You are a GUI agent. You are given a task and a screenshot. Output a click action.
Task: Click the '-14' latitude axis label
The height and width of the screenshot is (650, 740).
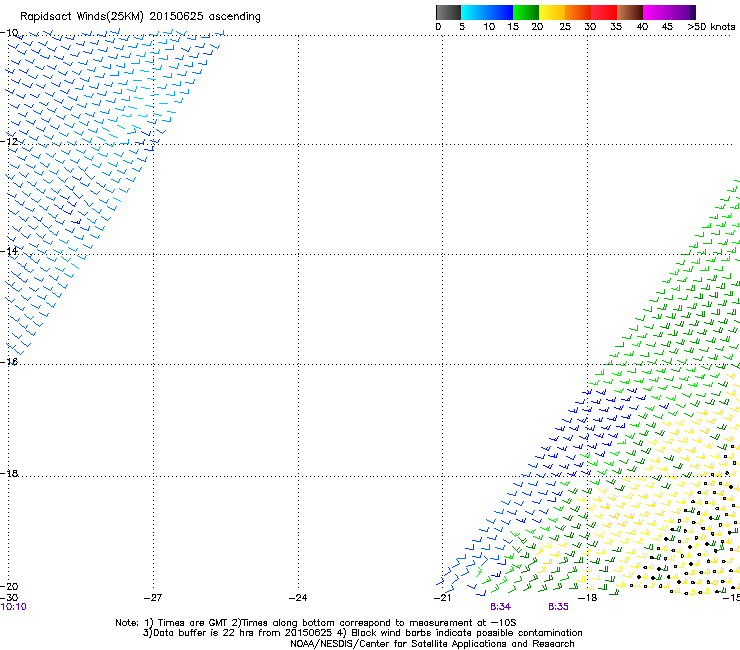coord(9,251)
